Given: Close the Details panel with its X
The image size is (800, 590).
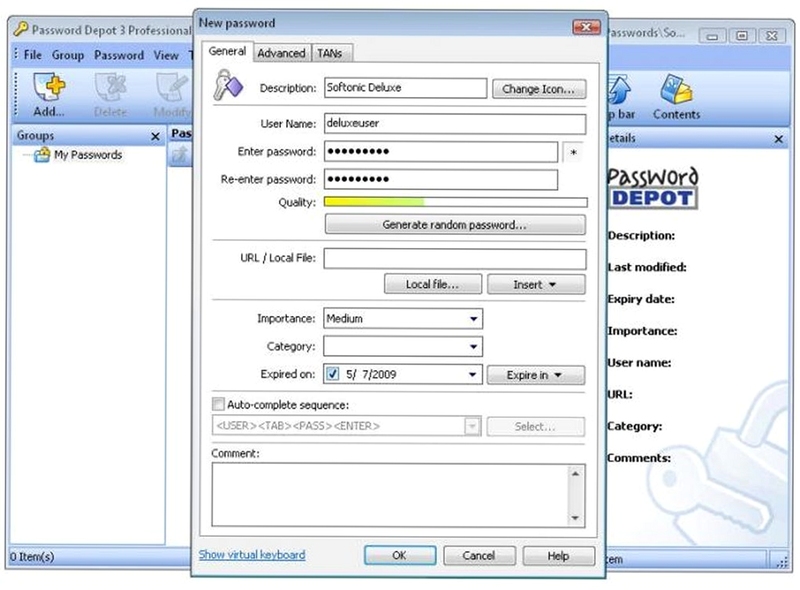Looking at the screenshot, I should click(x=779, y=139).
